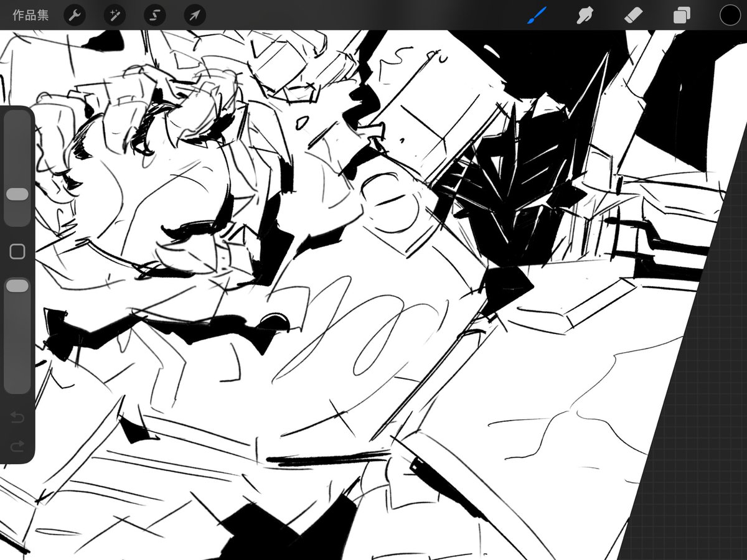Open the 作品集 gallery
The image size is (747, 560).
point(31,15)
